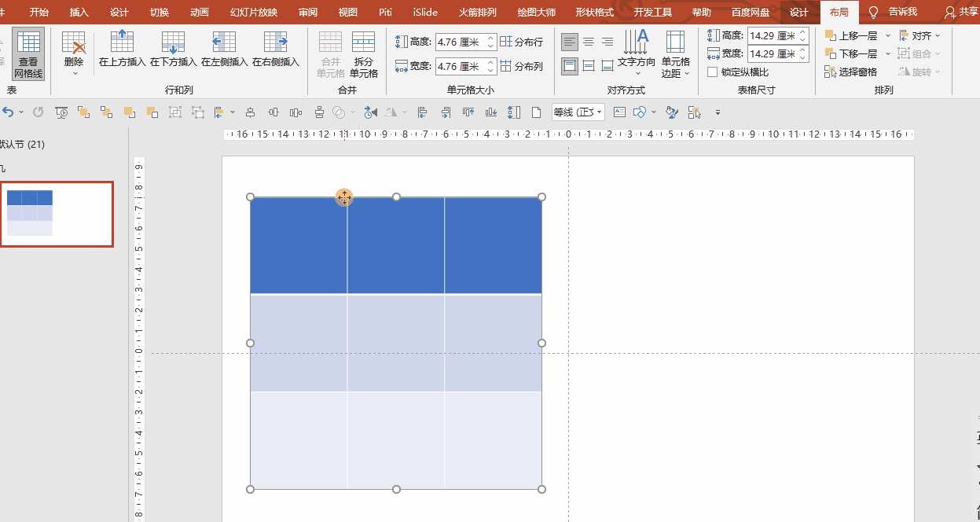
Task: Click the Group objects icon in quick toolbar
Action: point(174,112)
